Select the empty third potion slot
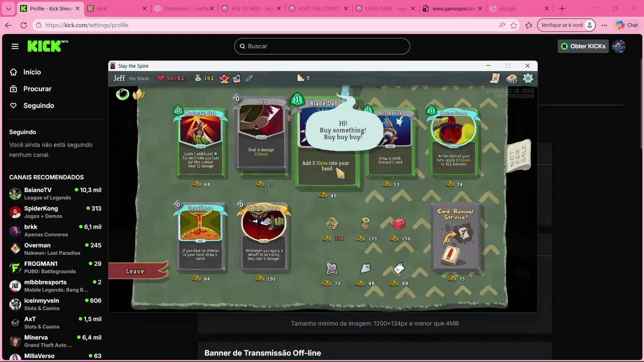This screenshot has height=362, width=644. tap(249, 78)
